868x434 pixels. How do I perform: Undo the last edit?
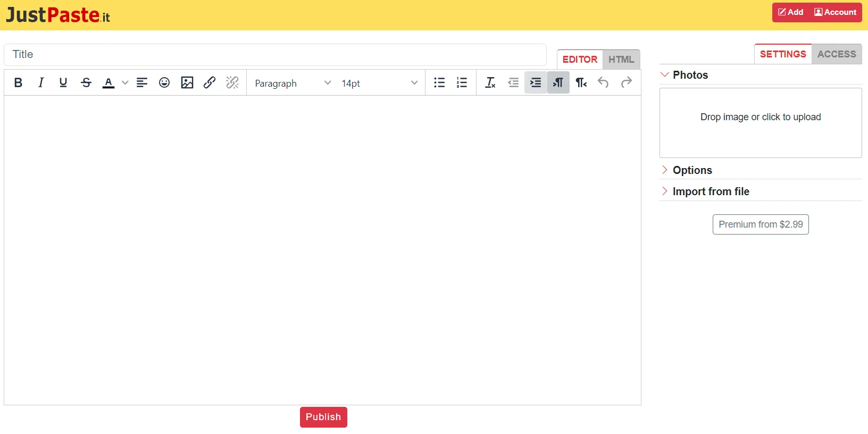pyautogui.click(x=603, y=82)
